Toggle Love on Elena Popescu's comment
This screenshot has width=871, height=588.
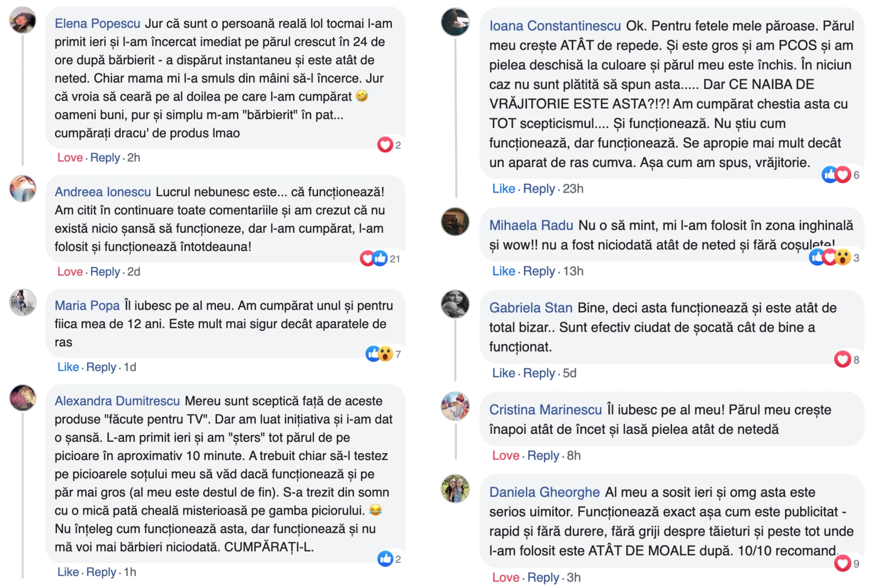70,157
